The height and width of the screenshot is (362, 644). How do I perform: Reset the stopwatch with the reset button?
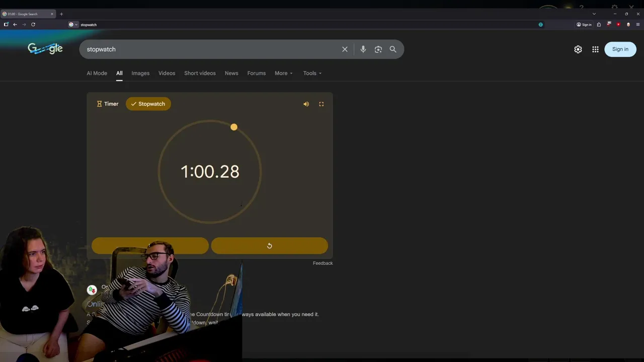(270, 246)
